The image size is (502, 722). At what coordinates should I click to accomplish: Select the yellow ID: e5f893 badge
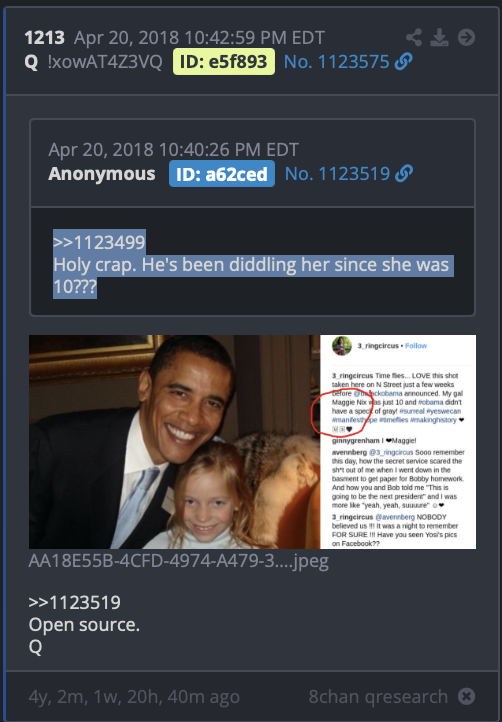pyautogui.click(x=224, y=61)
